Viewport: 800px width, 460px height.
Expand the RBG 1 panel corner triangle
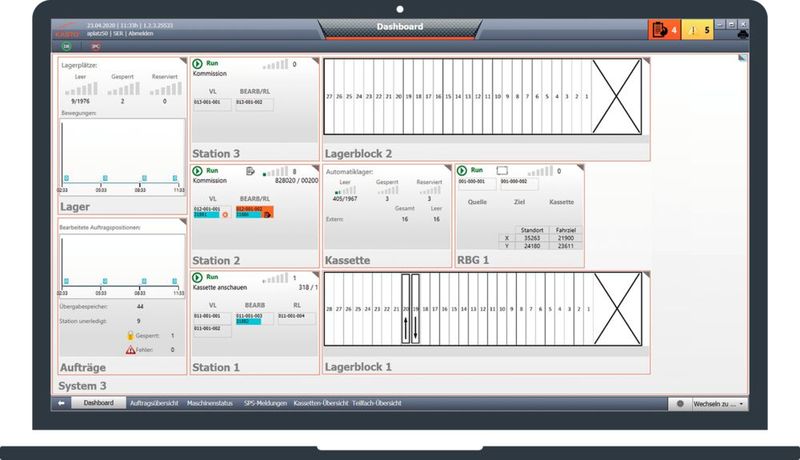[x=580, y=168]
